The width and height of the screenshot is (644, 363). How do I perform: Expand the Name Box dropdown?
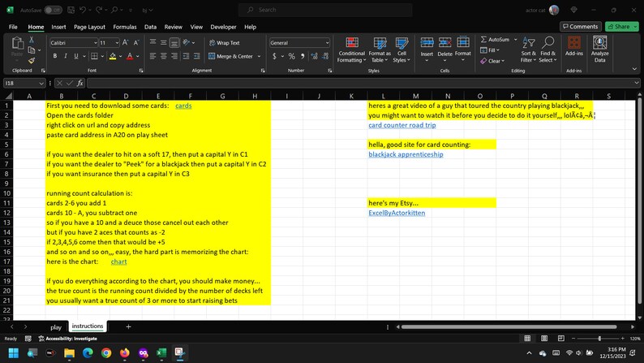tap(41, 83)
